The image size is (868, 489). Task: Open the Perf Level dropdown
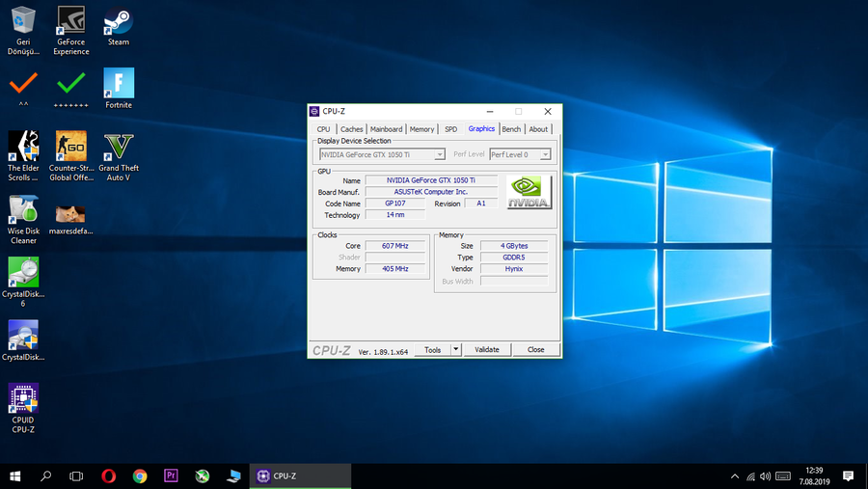(x=545, y=154)
